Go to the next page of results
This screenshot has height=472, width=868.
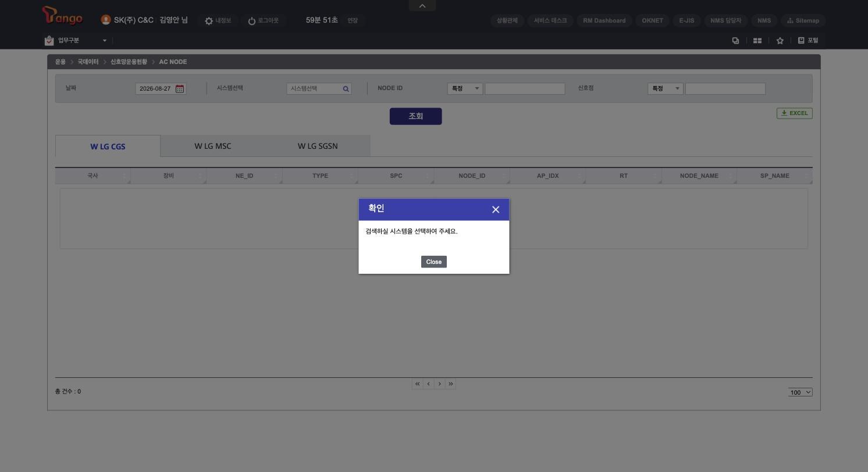tap(439, 384)
